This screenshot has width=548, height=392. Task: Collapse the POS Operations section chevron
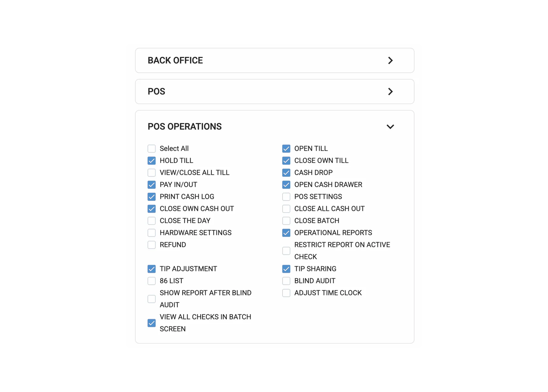coord(390,127)
